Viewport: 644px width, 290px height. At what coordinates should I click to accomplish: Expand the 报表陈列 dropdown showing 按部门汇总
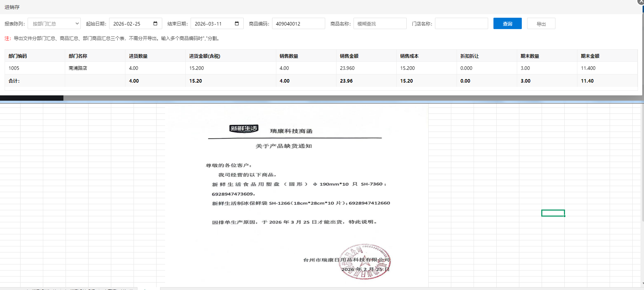point(54,24)
